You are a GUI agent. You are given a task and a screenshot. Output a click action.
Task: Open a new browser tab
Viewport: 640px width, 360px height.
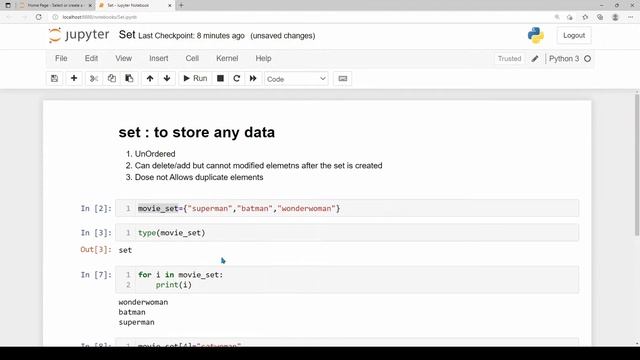181,5
